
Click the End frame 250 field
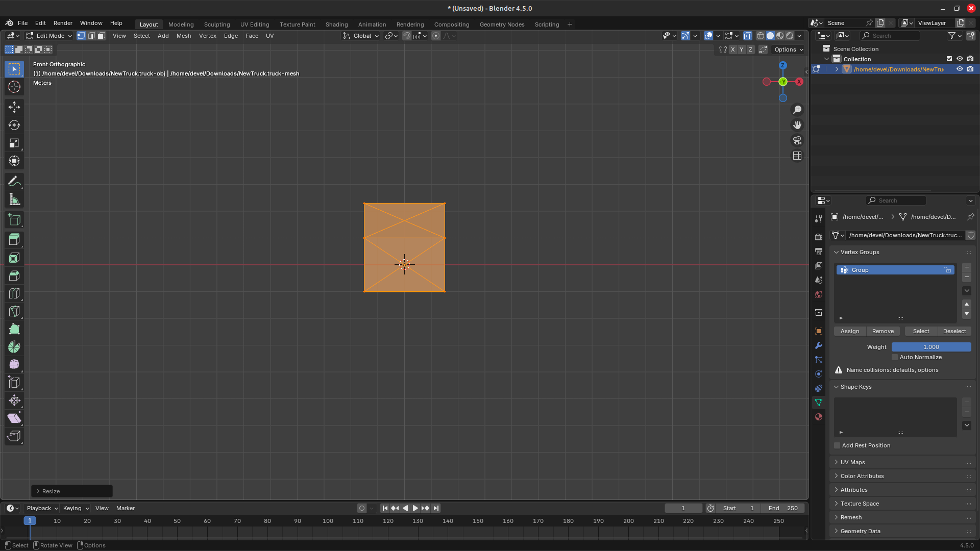[x=783, y=508]
